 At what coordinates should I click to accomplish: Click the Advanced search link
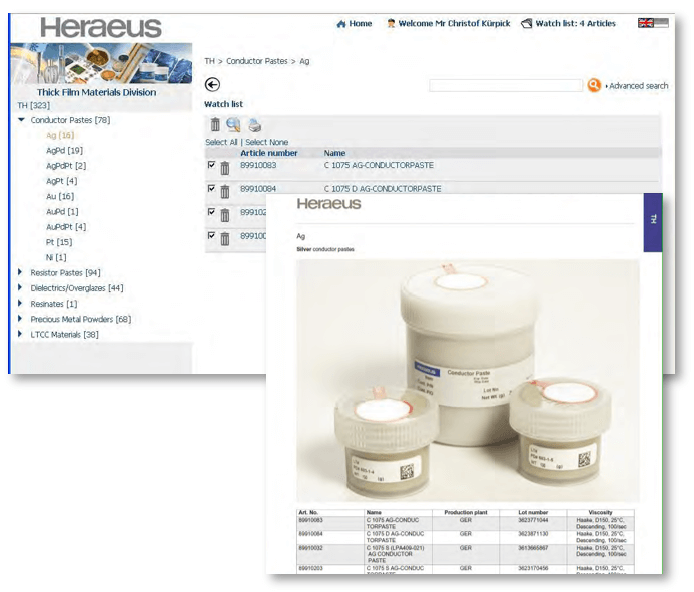click(x=639, y=86)
